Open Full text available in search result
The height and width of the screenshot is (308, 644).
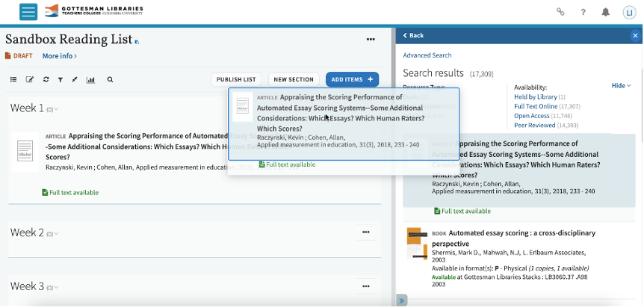tap(462, 211)
